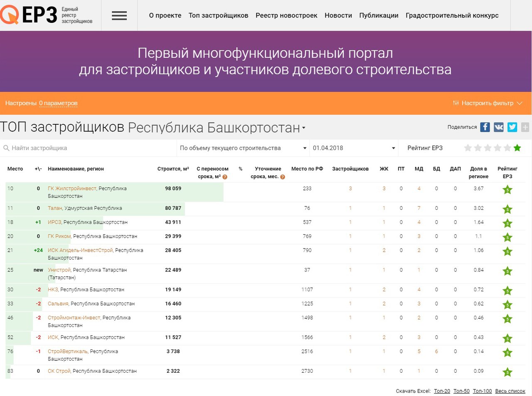The width and height of the screenshot is (532, 396).
Task: Click rating star badge for НКЗ row
Action: (507, 291)
